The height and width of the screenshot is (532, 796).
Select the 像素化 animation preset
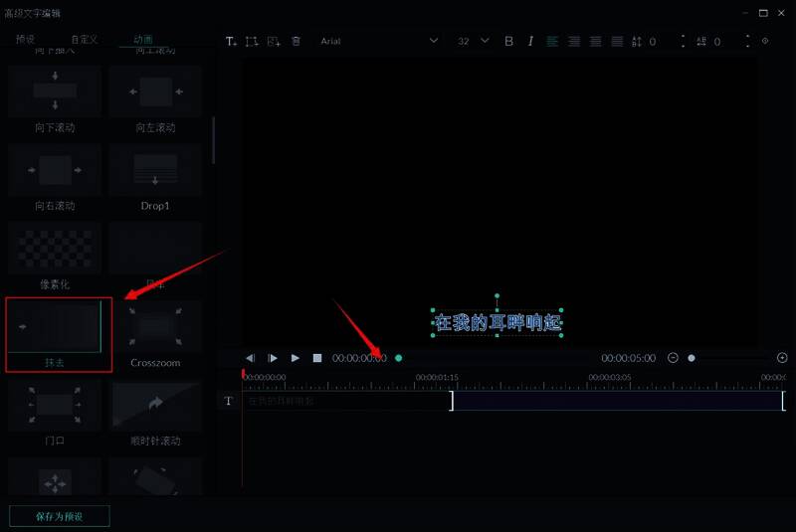(55, 257)
